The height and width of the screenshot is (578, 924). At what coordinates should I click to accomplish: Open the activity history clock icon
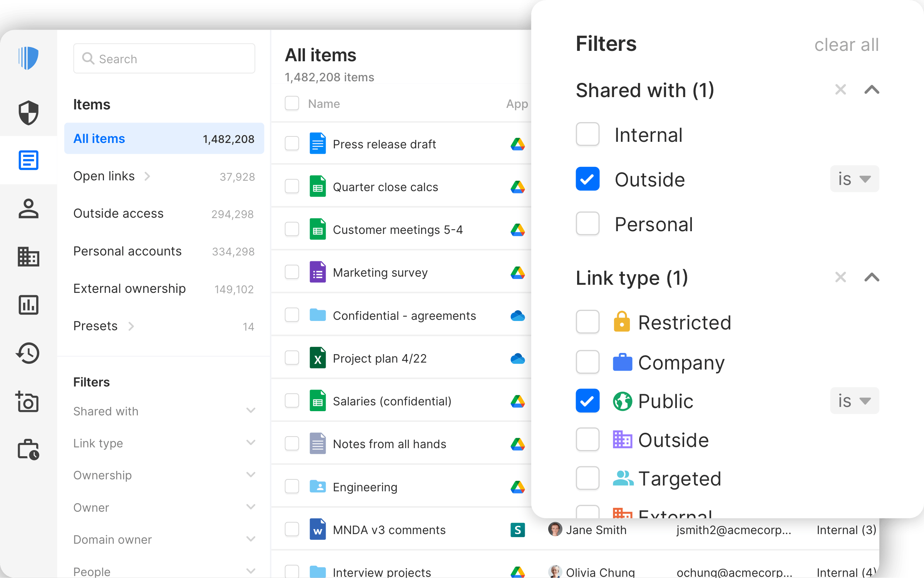click(x=28, y=353)
